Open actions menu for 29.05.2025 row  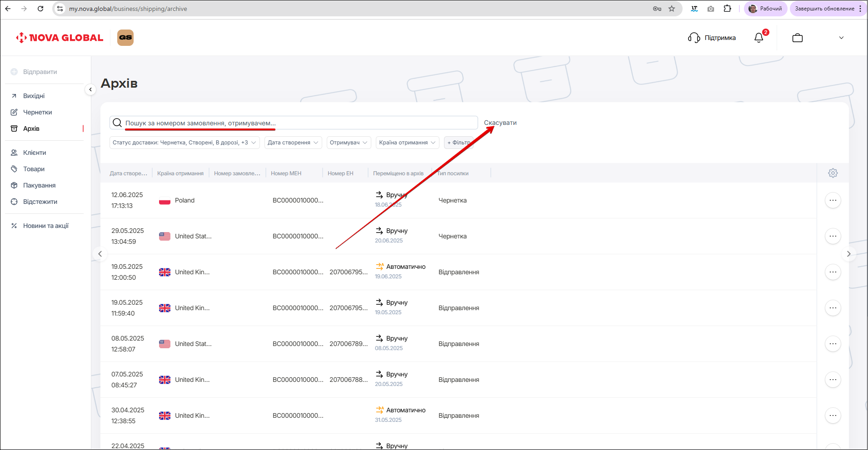coord(833,236)
